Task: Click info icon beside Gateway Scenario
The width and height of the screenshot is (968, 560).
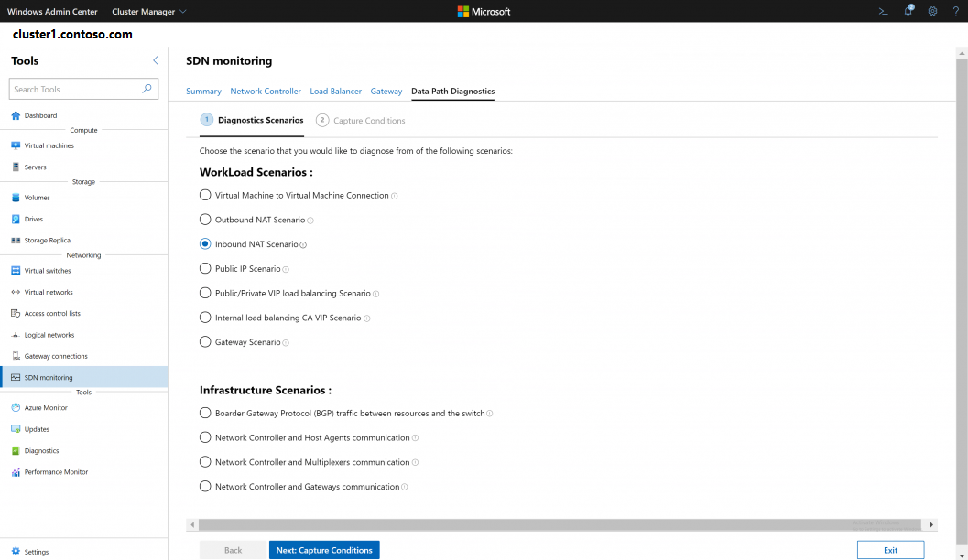Action: click(x=286, y=343)
